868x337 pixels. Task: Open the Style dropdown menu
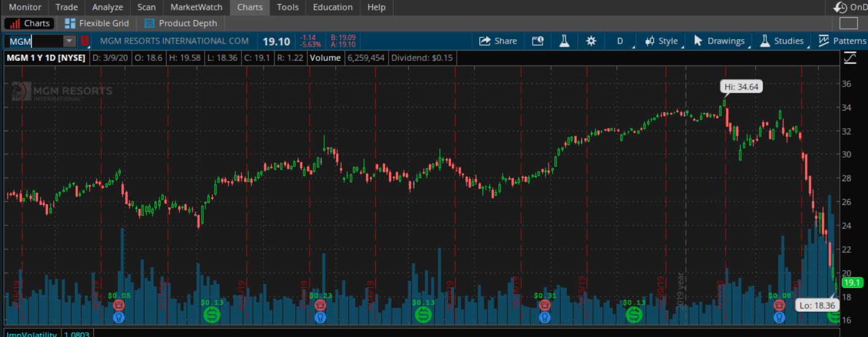click(x=664, y=41)
